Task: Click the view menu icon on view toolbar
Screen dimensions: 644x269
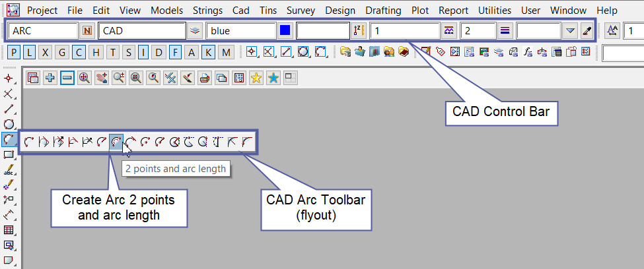Action: 33,78
